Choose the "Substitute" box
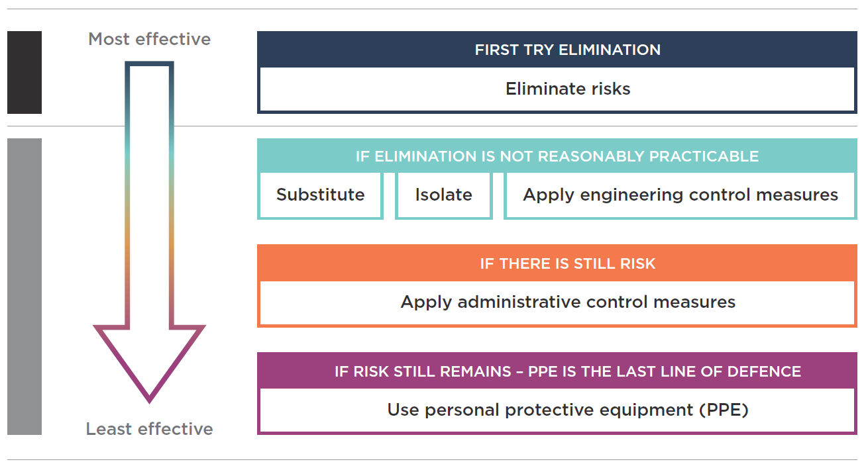The height and width of the screenshot is (468, 868). pyautogui.click(x=321, y=195)
